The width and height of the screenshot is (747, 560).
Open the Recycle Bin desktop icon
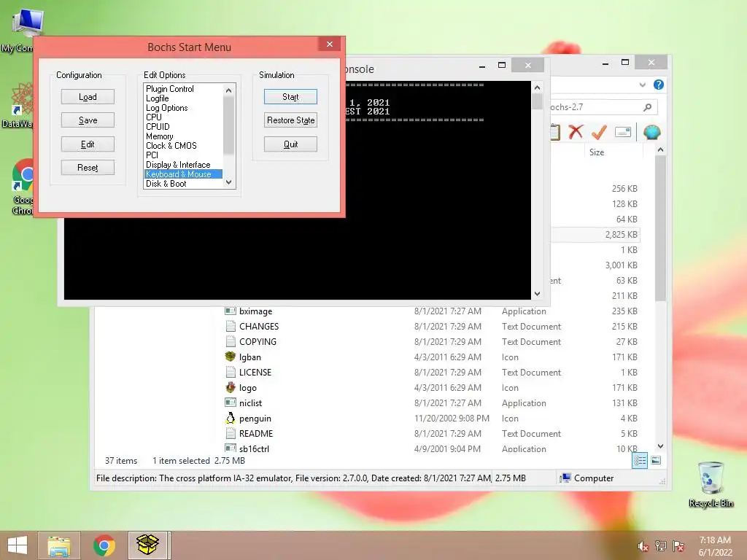click(711, 484)
